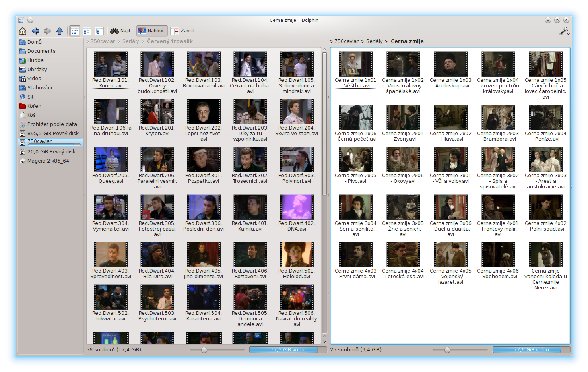Switch to icons view mode
This screenshot has height=372, width=588.
pos(75,31)
